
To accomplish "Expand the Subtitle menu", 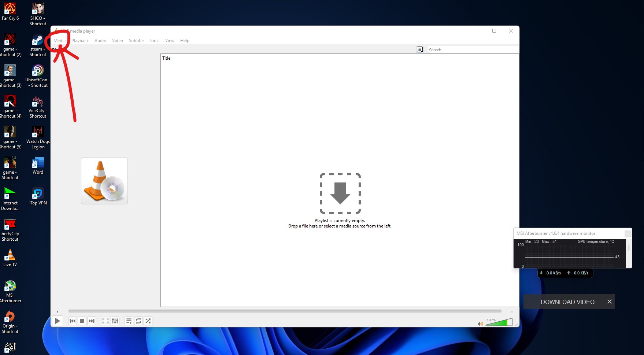I will pos(136,41).
